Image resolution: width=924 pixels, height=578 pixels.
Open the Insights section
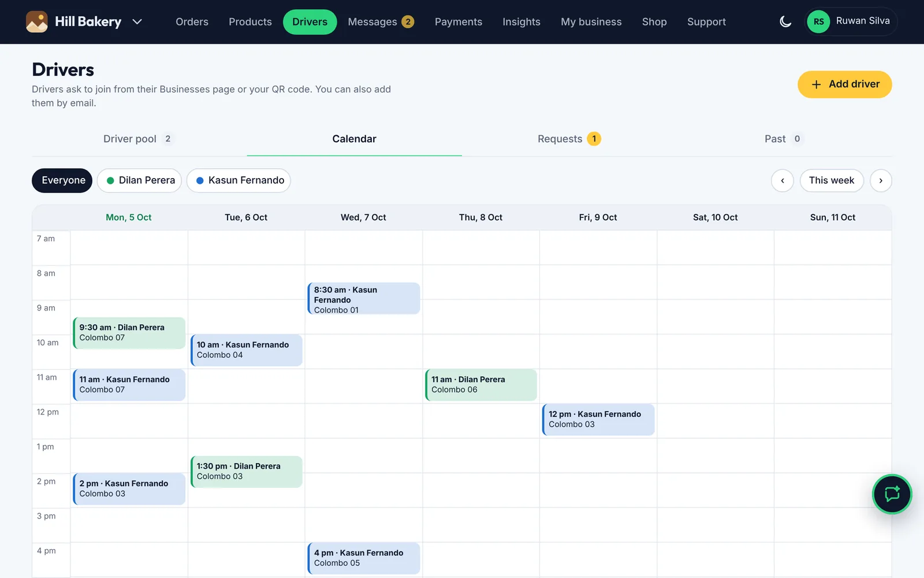tap(521, 22)
